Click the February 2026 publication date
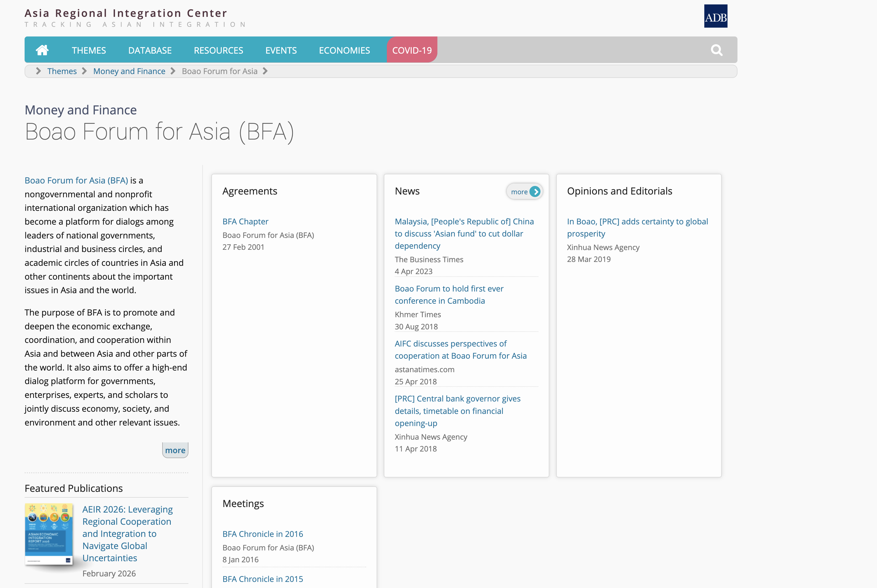The height and width of the screenshot is (588, 877). point(109,573)
